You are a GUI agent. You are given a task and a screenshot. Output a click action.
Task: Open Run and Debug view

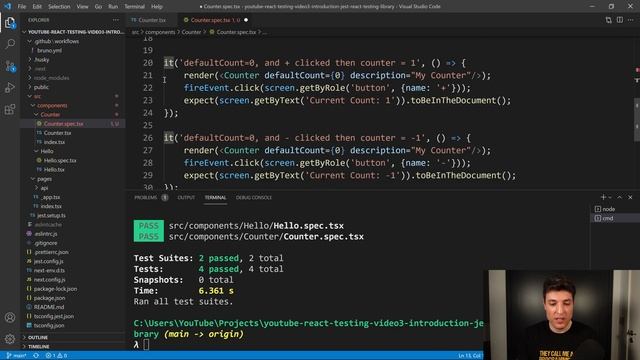click(10, 87)
